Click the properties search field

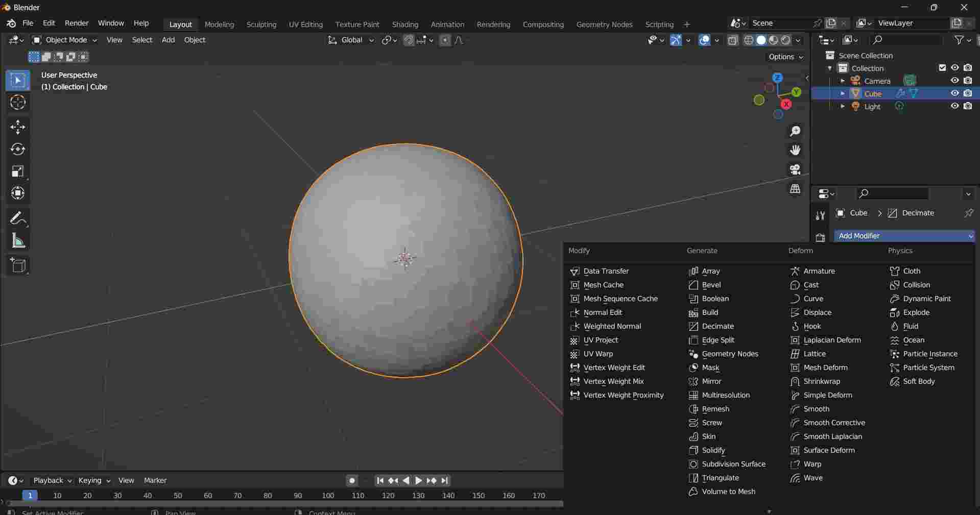click(x=893, y=193)
